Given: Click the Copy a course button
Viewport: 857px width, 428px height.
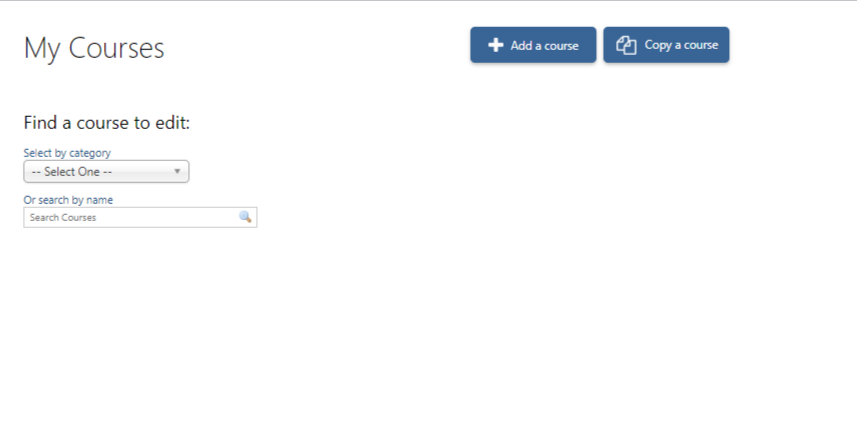Looking at the screenshot, I should tap(666, 45).
